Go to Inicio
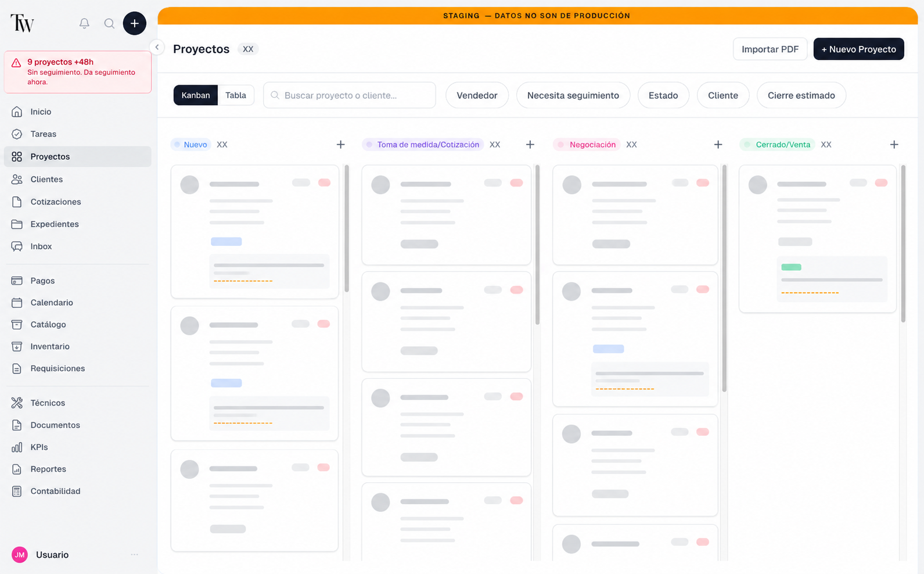Screen dimensions: 924x574 (x=78, y=112)
